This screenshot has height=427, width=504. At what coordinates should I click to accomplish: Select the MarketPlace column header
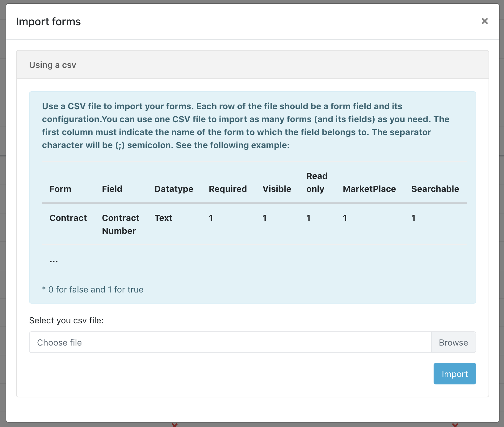pyautogui.click(x=369, y=189)
